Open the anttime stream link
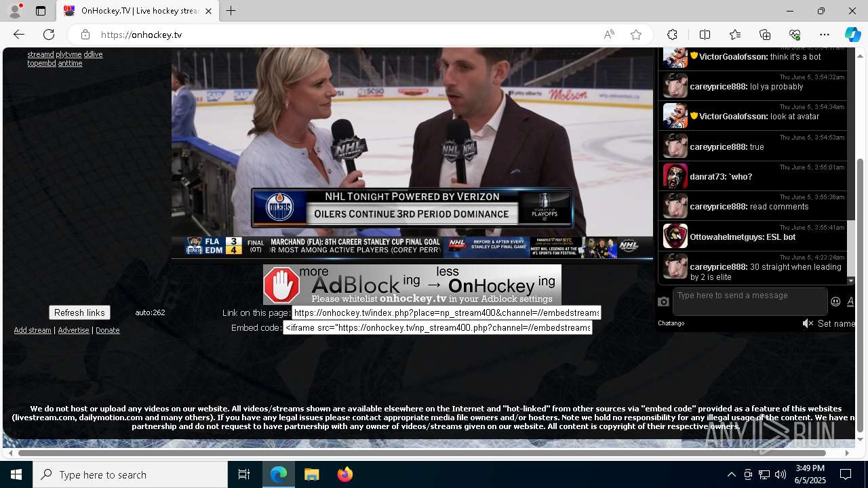Screen dimensions: 868x488 tap(70, 63)
